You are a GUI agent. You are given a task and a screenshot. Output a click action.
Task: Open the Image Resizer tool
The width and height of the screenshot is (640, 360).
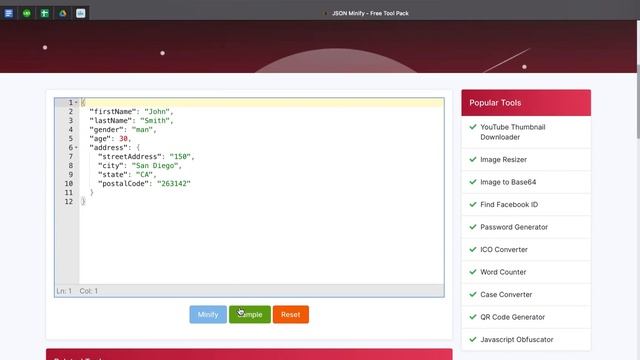(503, 160)
